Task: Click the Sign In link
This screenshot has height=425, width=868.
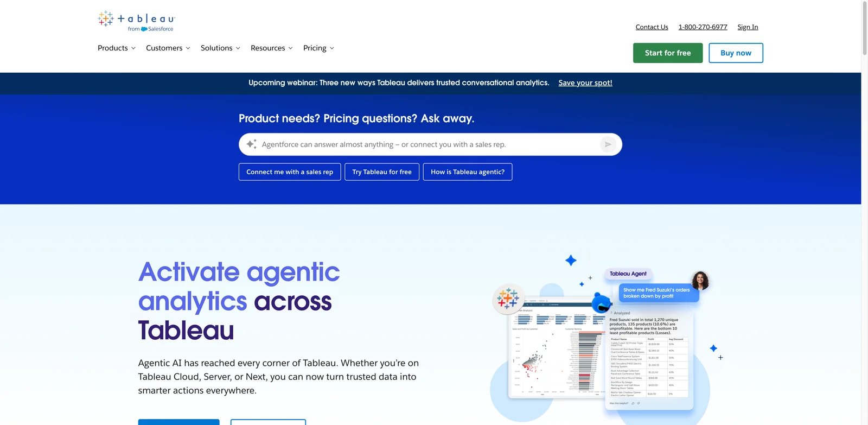Action: click(x=748, y=27)
